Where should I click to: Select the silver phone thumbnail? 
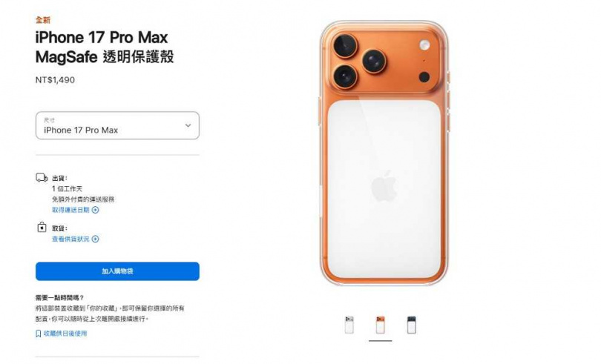[349, 325]
